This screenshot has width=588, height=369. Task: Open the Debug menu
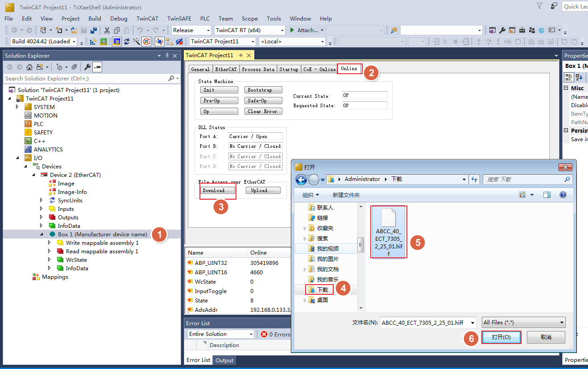(119, 18)
